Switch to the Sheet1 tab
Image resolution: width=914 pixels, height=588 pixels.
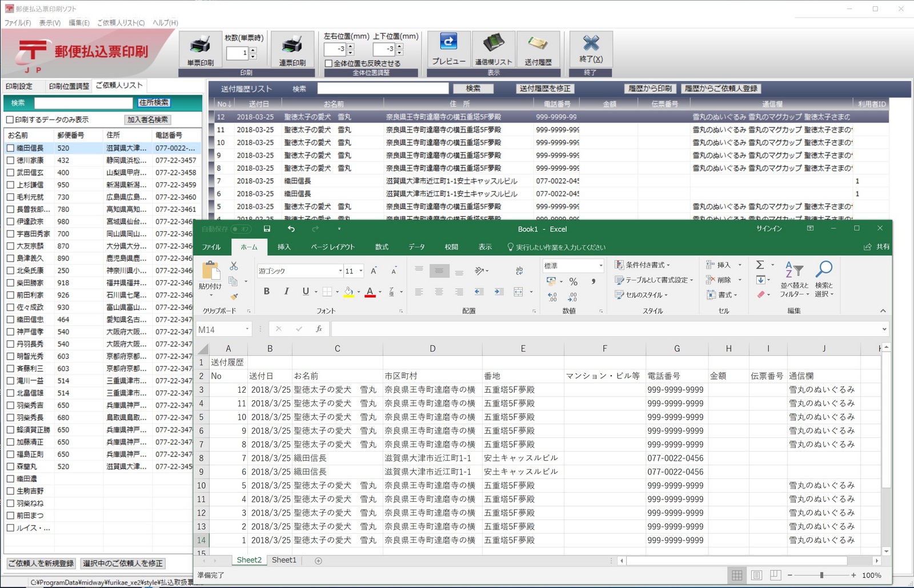pos(284,560)
